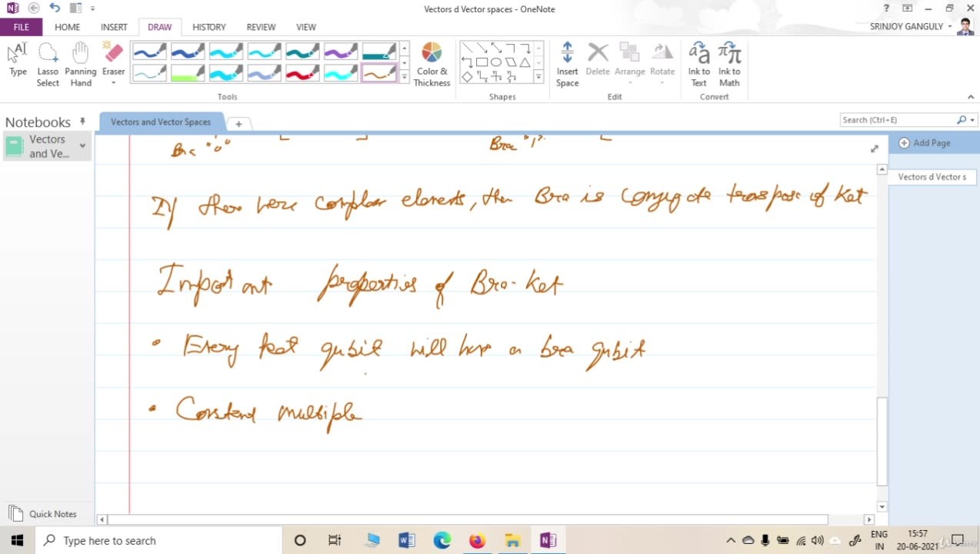The image size is (980, 554).
Task: Open page Vectors d Vector s
Action: pos(932,177)
